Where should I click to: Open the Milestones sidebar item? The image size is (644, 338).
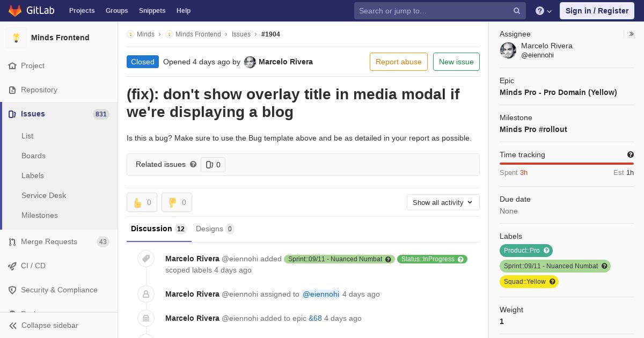click(x=40, y=215)
